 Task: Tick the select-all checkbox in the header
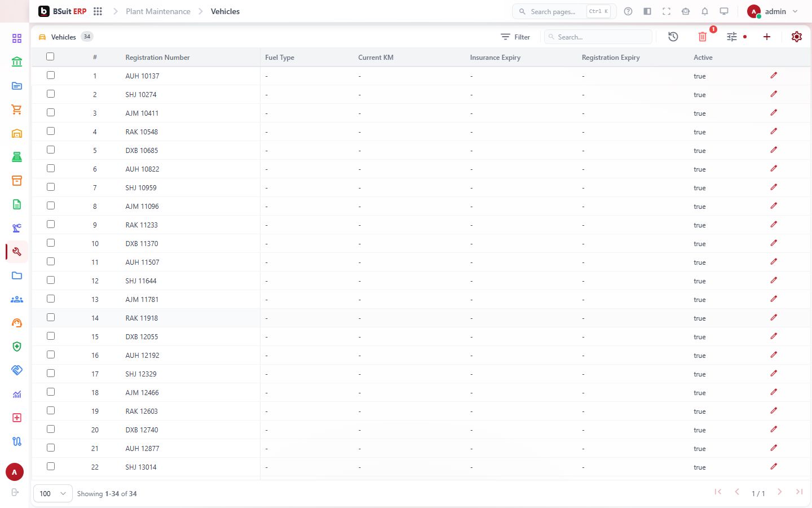50,56
